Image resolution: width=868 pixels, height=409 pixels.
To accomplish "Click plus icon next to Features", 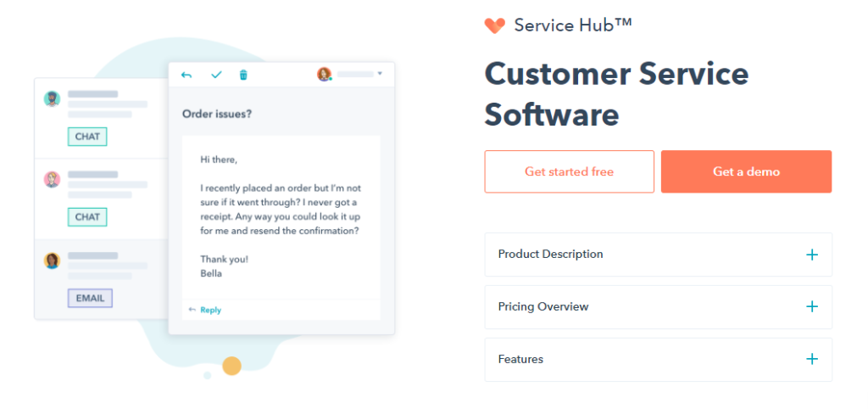I will [811, 359].
